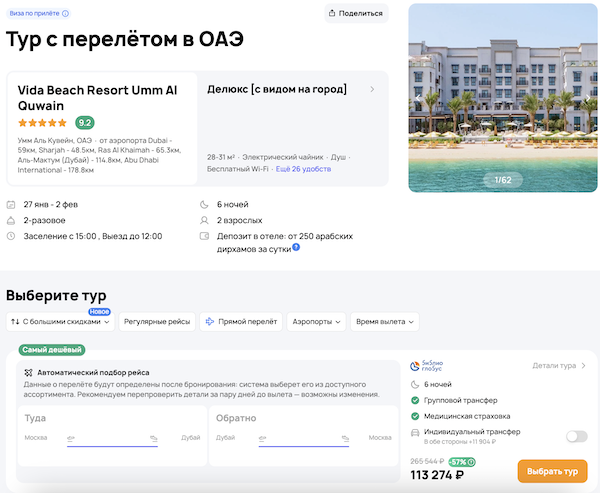Click the Библио-Глобус tour operator logo

click(x=427, y=365)
